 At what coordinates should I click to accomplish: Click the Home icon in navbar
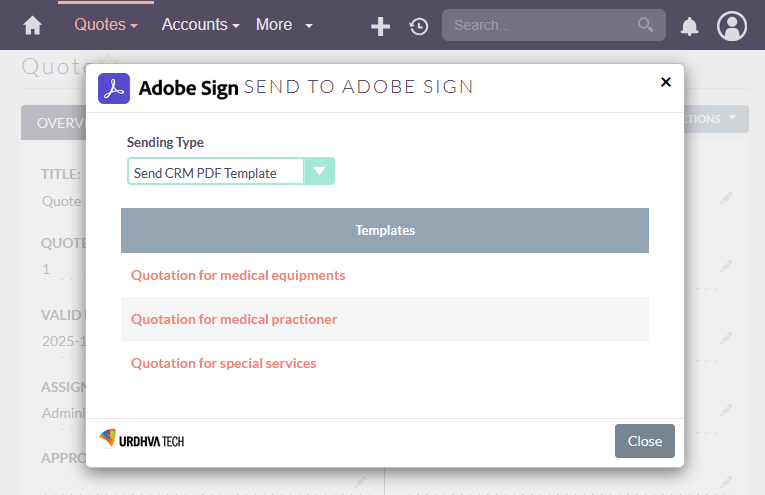(33, 25)
